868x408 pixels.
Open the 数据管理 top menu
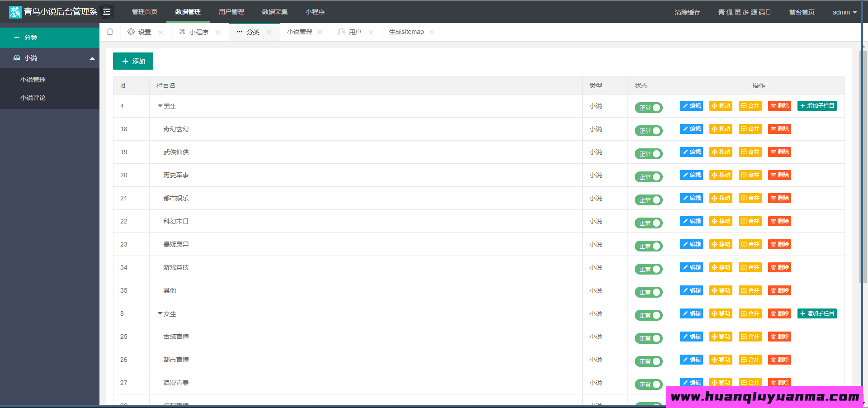click(x=188, y=12)
